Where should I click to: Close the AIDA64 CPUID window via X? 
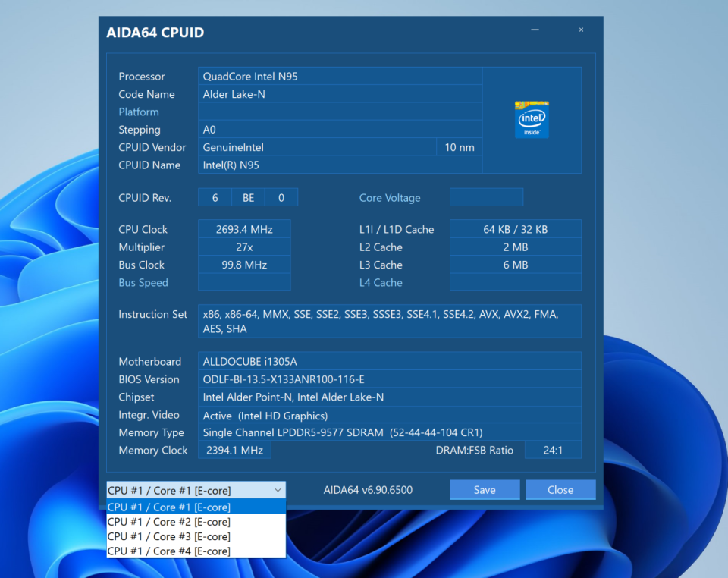(581, 30)
